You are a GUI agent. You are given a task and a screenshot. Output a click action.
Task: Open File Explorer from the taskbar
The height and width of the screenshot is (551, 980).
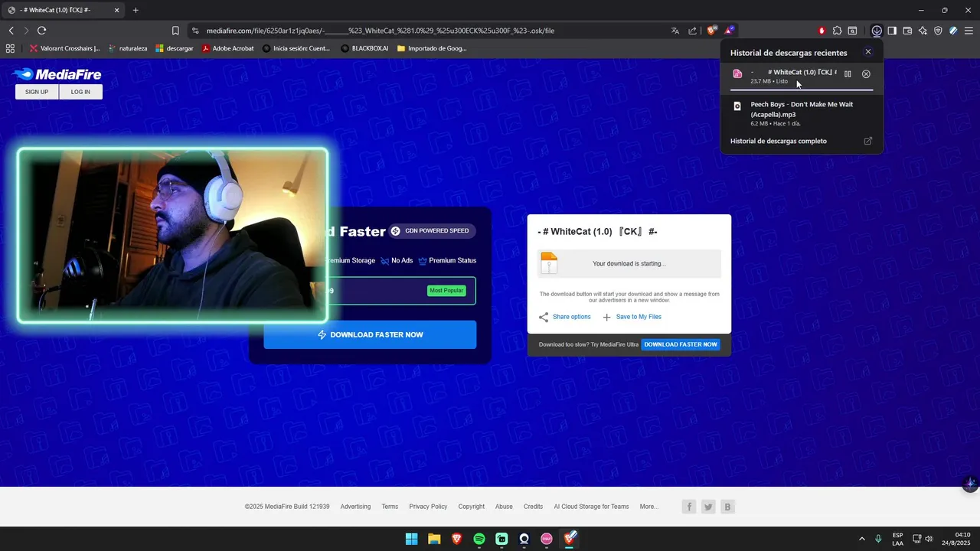[434, 539]
